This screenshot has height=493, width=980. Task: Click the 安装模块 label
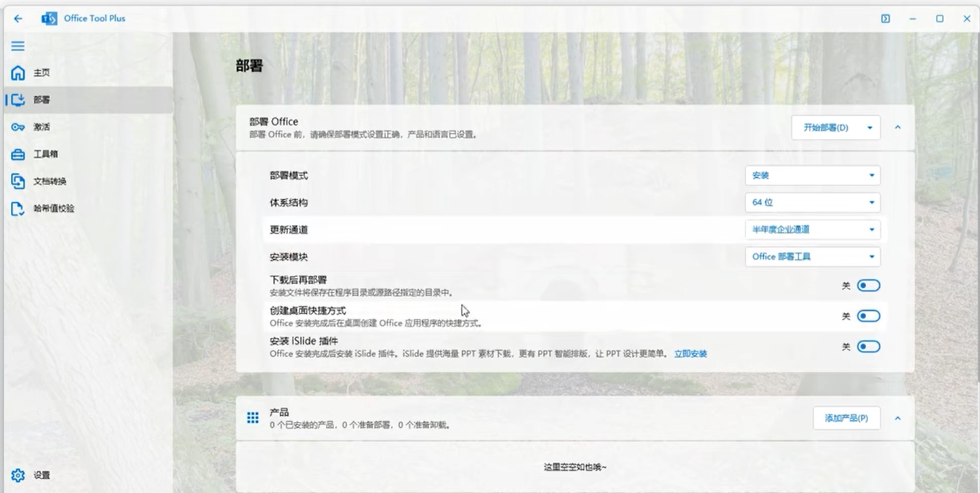tap(289, 257)
